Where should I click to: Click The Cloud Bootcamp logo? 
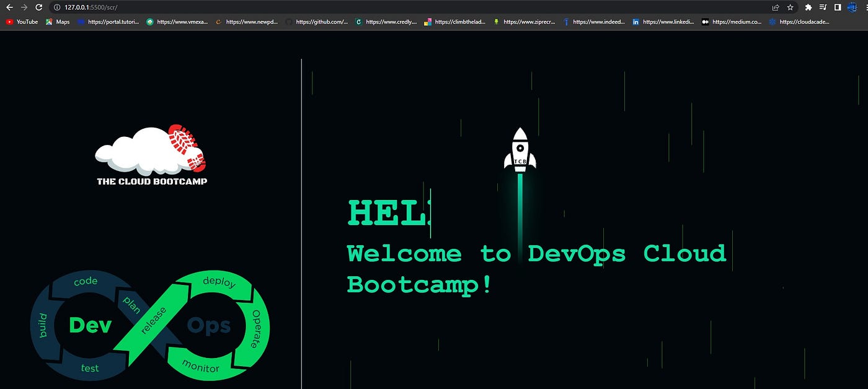[x=151, y=155]
